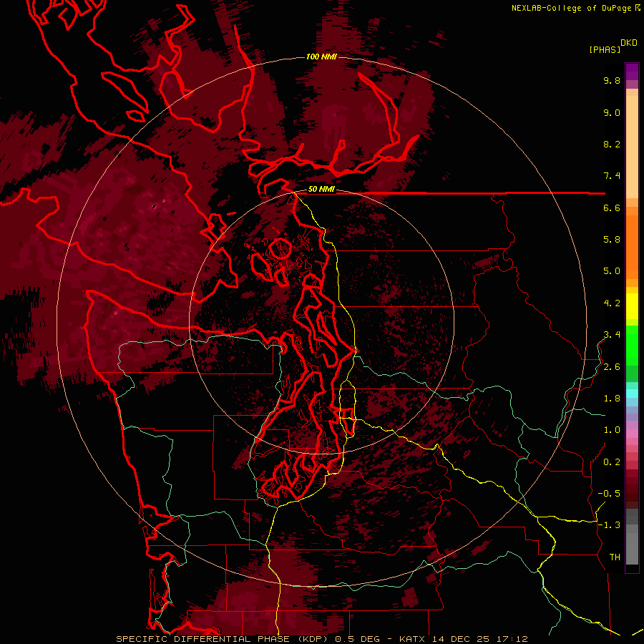Click the [PHAS] legend unit label
This screenshot has height=644, width=644.
[x=605, y=49]
